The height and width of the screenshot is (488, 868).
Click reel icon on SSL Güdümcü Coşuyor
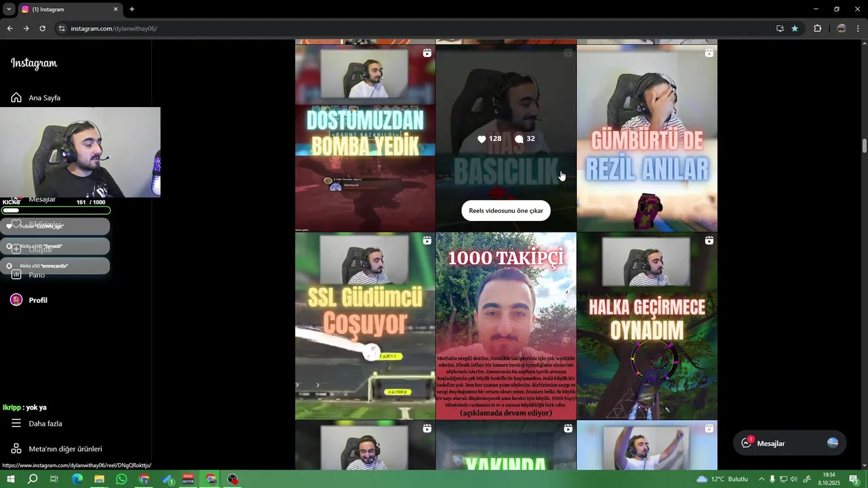[x=427, y=241]
